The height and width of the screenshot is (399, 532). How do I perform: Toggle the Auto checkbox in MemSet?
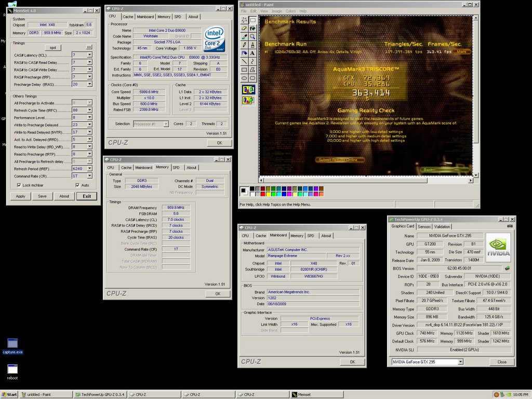coord(77,185)
